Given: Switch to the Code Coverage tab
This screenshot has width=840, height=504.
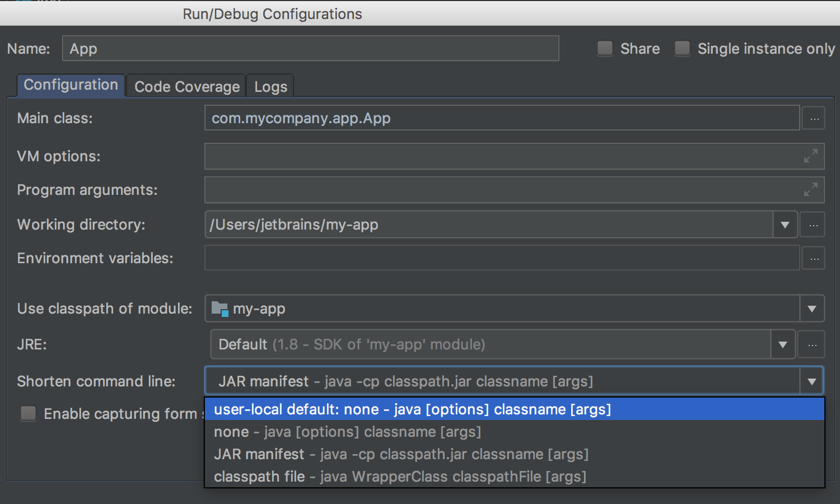Looking at the screenshot, I should point(186,86).
